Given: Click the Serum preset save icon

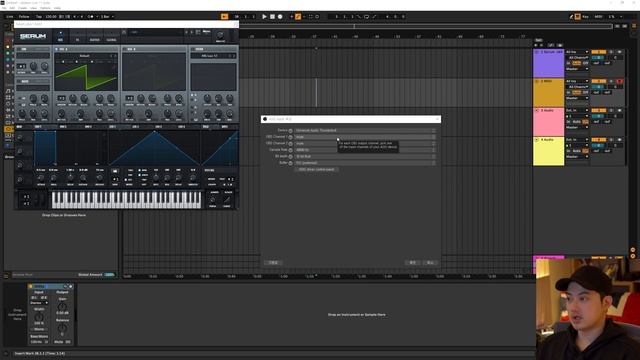Looking at the screenshot, I should [124, 32].
